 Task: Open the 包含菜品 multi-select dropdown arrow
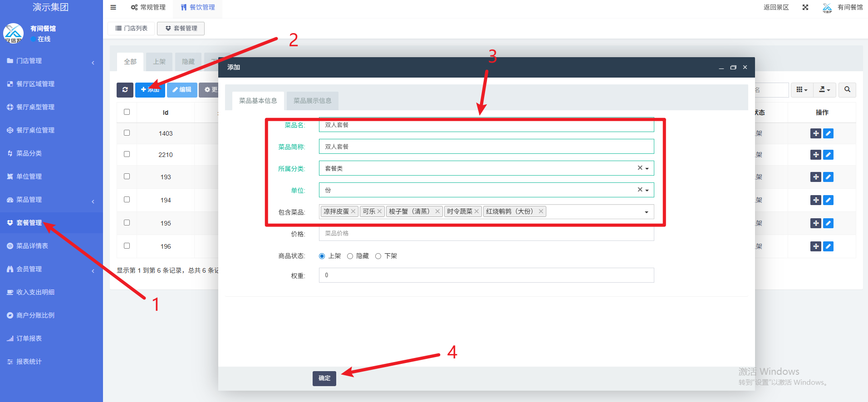click(647, 212)
